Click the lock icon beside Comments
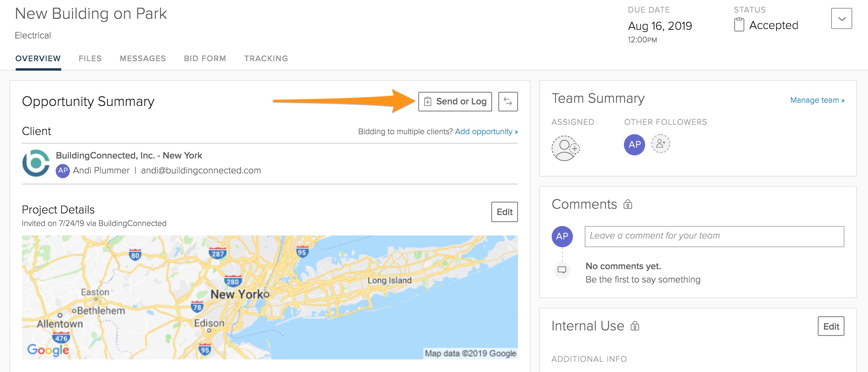Viewport: 868px width, 372px height. 628,204
